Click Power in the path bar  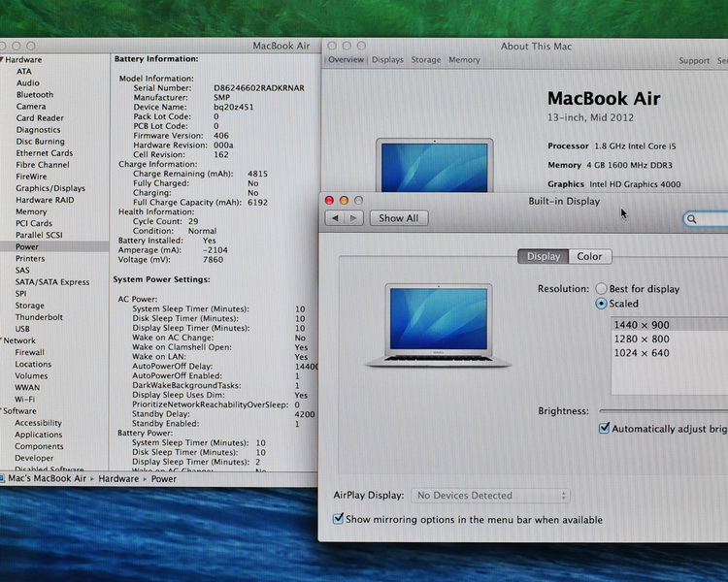tap(164, 479)
